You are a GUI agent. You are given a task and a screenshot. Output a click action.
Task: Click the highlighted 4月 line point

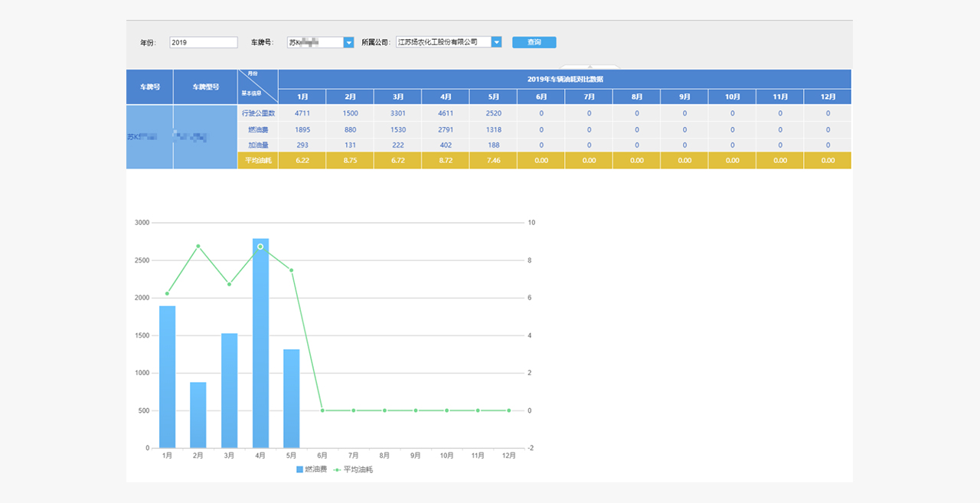(x=260, y=247)
